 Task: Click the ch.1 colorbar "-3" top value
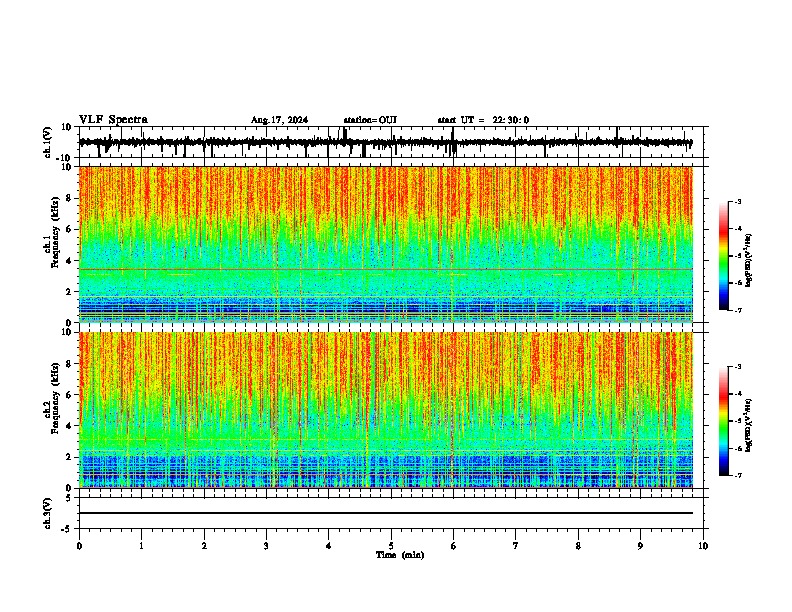pyautogui.click(x=738, y=201)
